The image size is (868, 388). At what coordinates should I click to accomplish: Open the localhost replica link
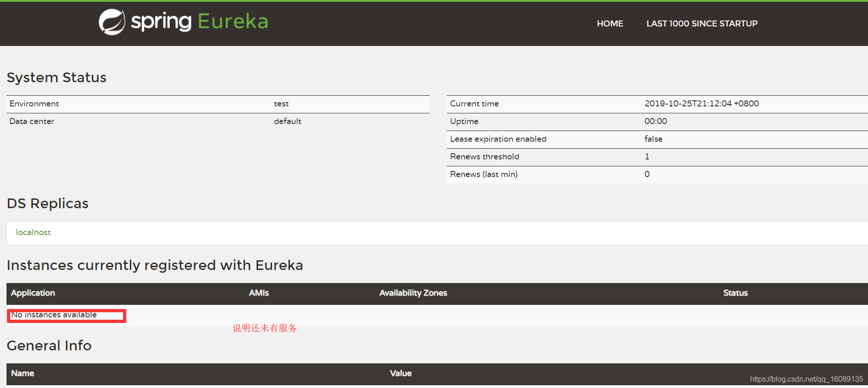[x=33, y=232]
